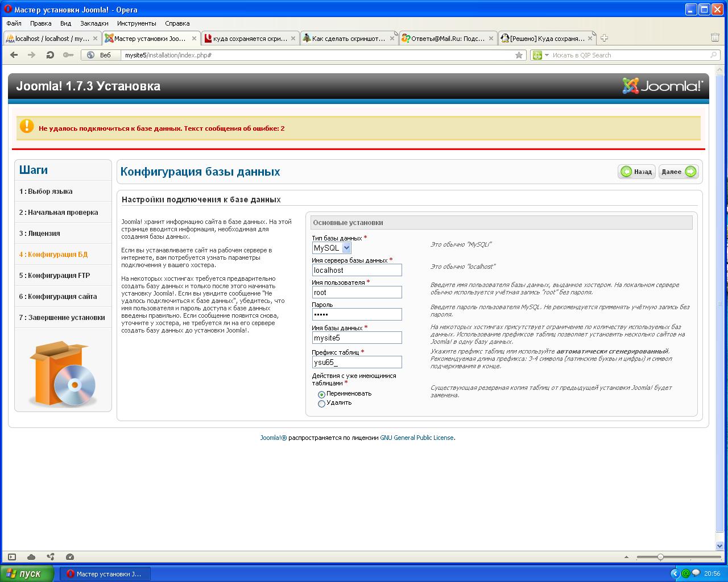Open the search engine dropdown arrow

coord(547,55)
